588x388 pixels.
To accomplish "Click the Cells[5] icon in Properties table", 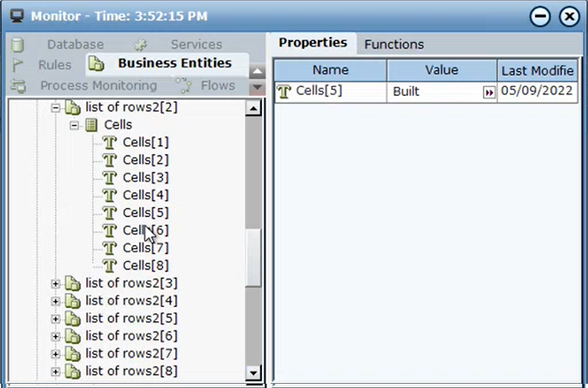I will click(x=285, y=92).
